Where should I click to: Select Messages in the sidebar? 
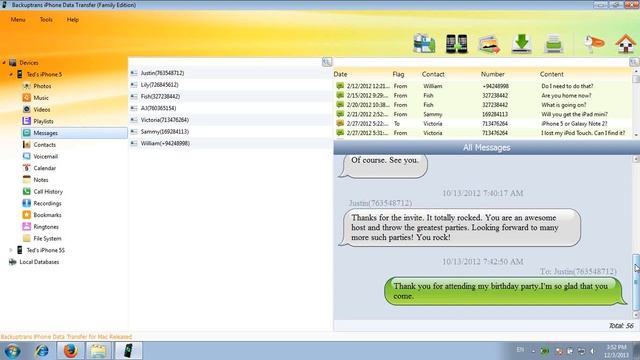tap(74, 133)
